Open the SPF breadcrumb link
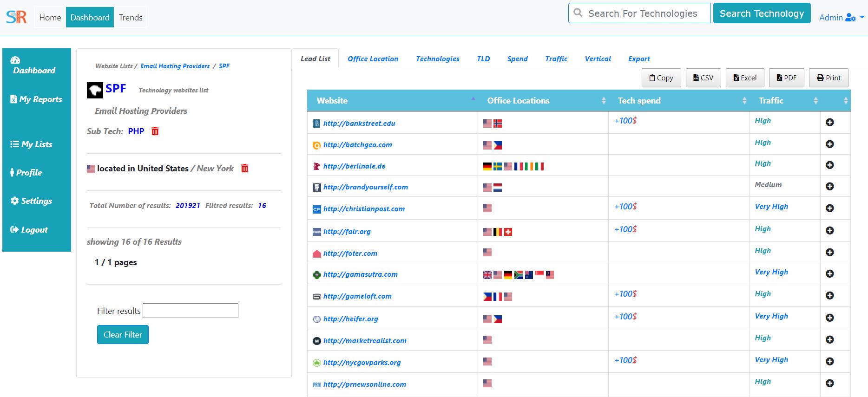Viewport: 868px width, 397px height. point(224,66)
